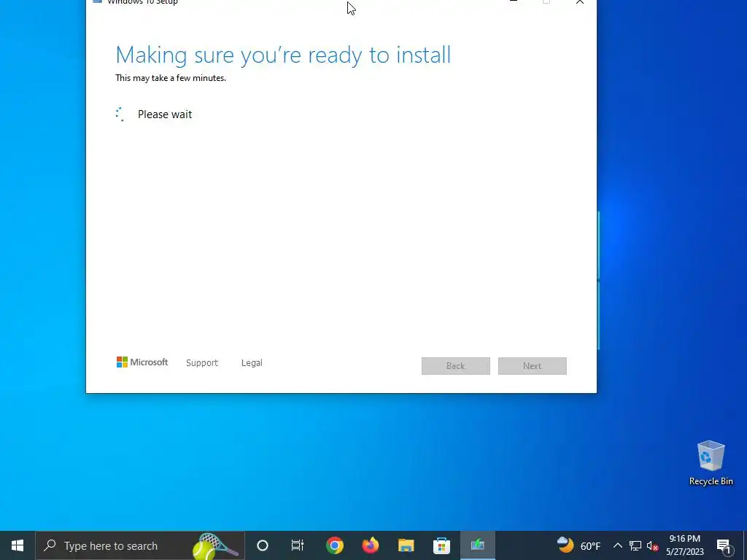Open Task View in taskbar

tap(298, 545)
